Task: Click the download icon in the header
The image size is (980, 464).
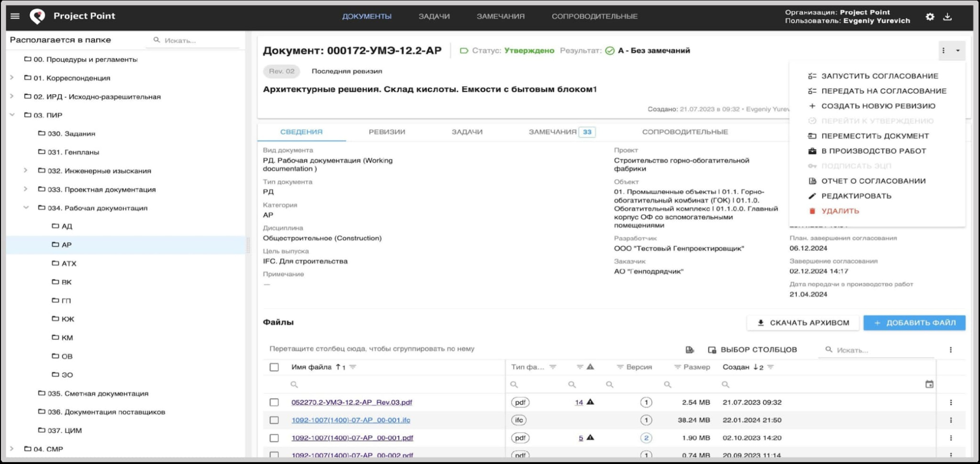Action: [x=947, y=17]
